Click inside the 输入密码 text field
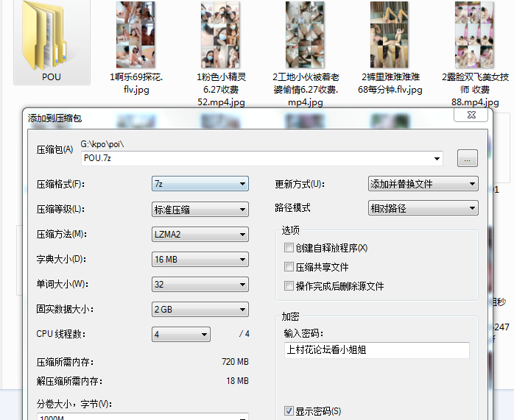Screen dimensions: 514x420 pos(376,350)
